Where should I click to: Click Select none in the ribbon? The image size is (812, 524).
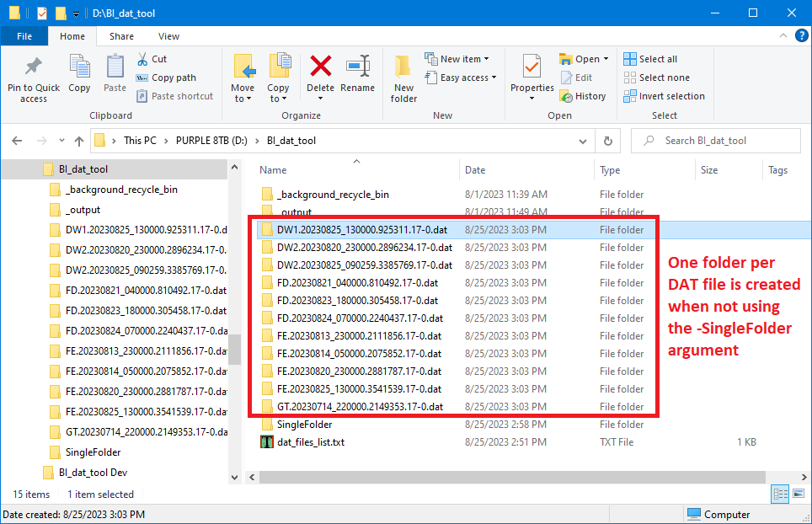657,78
